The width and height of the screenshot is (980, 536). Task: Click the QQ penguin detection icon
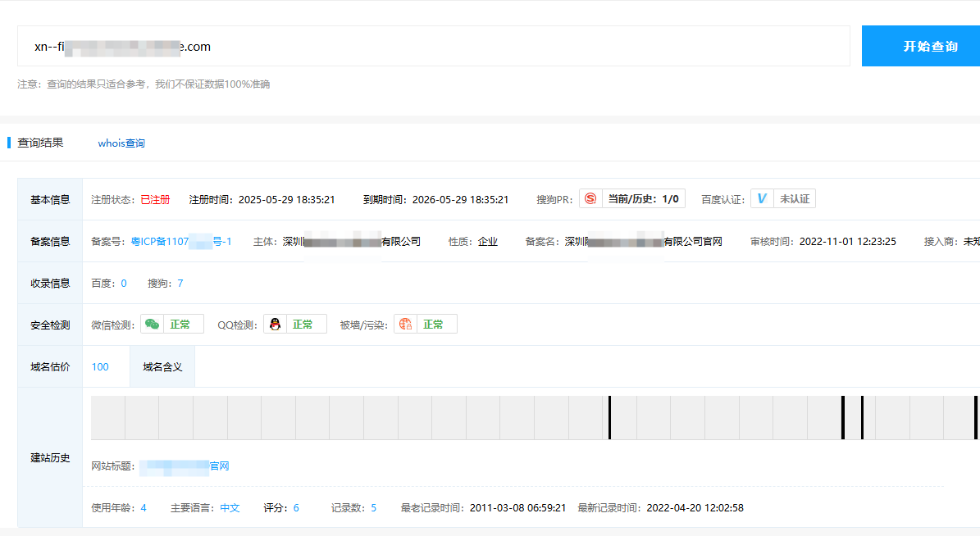[x=275, y=325]
